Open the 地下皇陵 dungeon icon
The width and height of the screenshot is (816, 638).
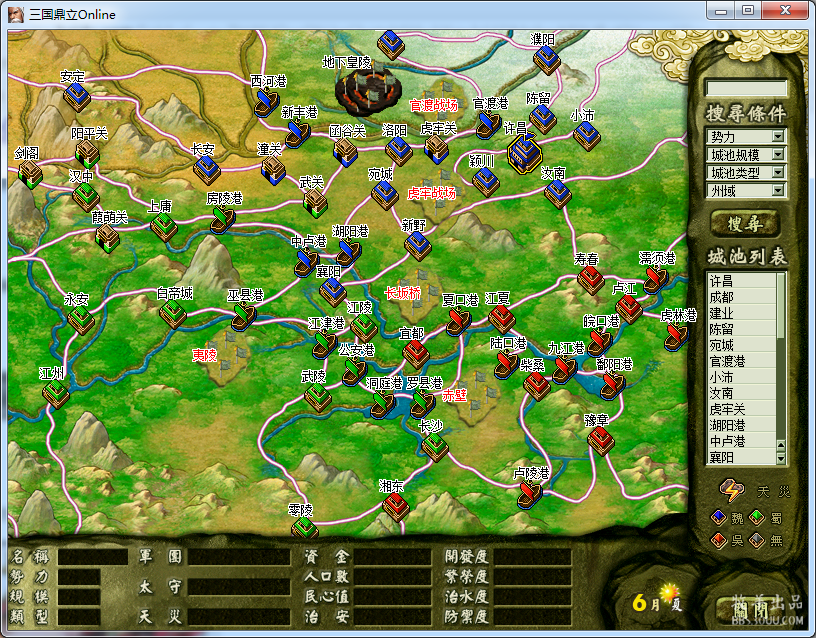coord(367,91)
